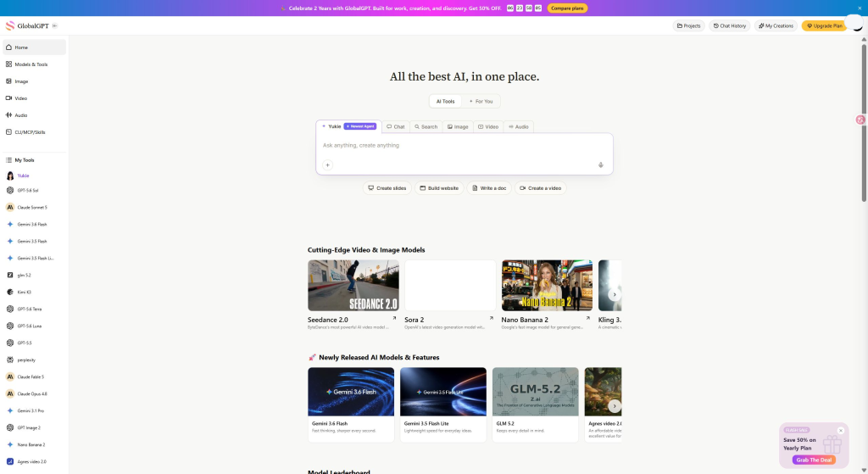Screen dimensions: 868x474
Task: Click the Compare plans button
Action: click(567, 8)
